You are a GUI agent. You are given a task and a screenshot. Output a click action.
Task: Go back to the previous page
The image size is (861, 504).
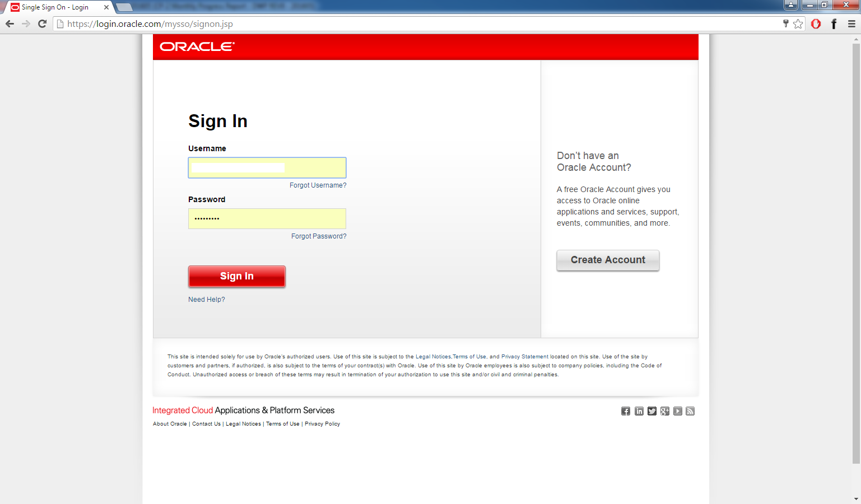point(10,24)
